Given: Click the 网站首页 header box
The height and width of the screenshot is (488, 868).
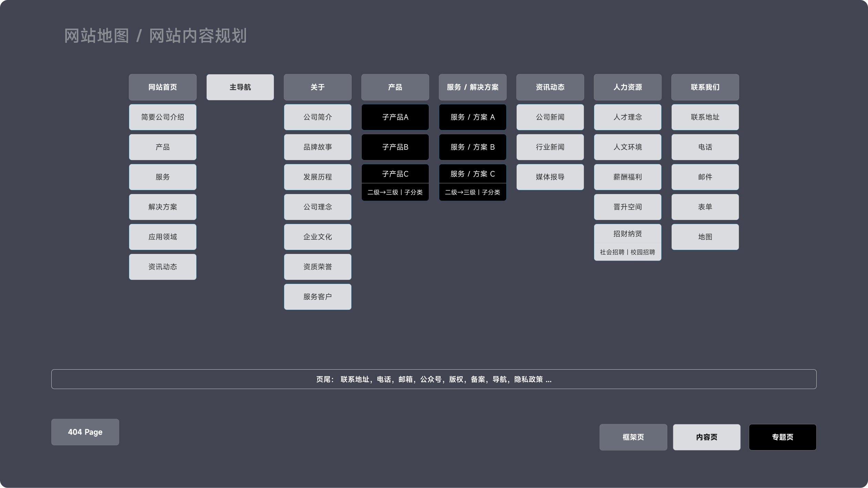Looking at the screenshot, I should [163, 87].
